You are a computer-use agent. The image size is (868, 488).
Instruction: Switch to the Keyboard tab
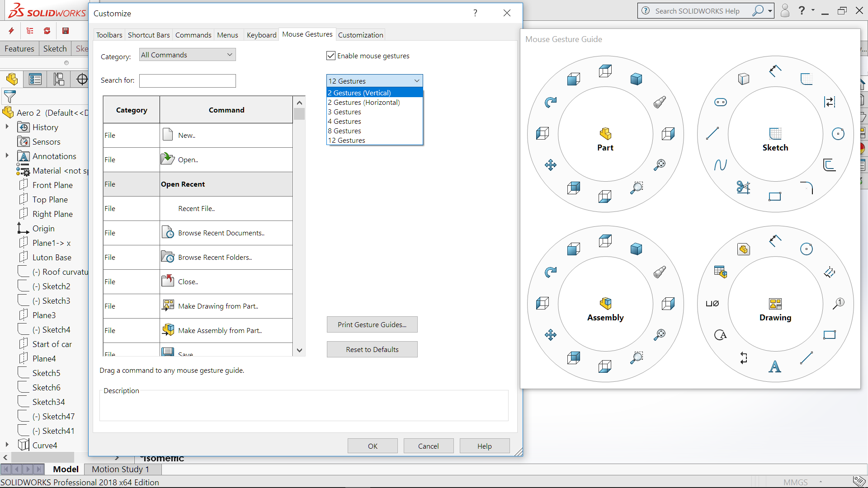tap(261, 35)
